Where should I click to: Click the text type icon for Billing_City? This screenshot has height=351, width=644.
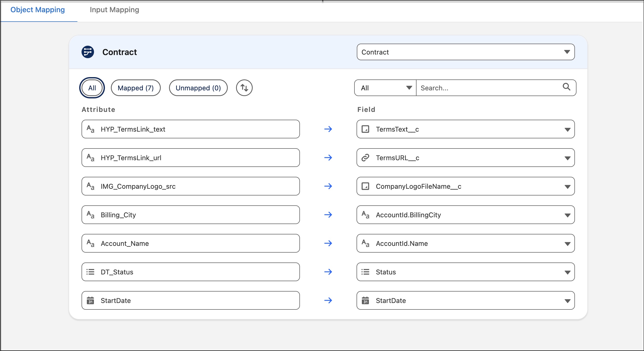click(x=90, y=215)
